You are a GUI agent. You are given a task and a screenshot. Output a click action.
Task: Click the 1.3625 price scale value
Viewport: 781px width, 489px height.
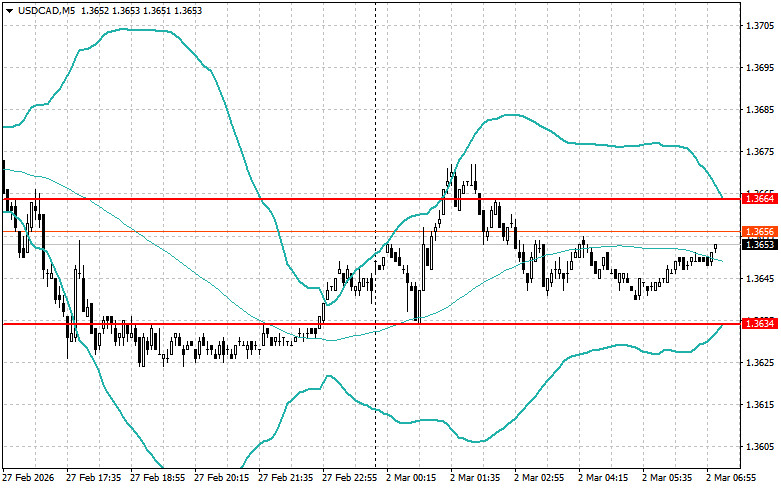(x=761, y=362)
